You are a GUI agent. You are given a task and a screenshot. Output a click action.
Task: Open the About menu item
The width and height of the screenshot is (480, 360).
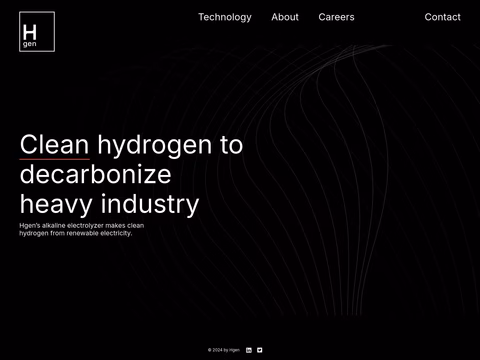pos(285,17)
